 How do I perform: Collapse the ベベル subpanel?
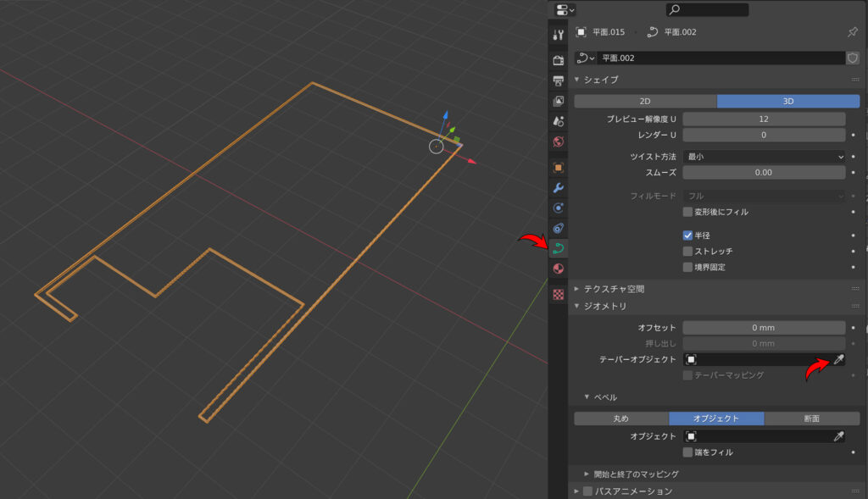587,397
